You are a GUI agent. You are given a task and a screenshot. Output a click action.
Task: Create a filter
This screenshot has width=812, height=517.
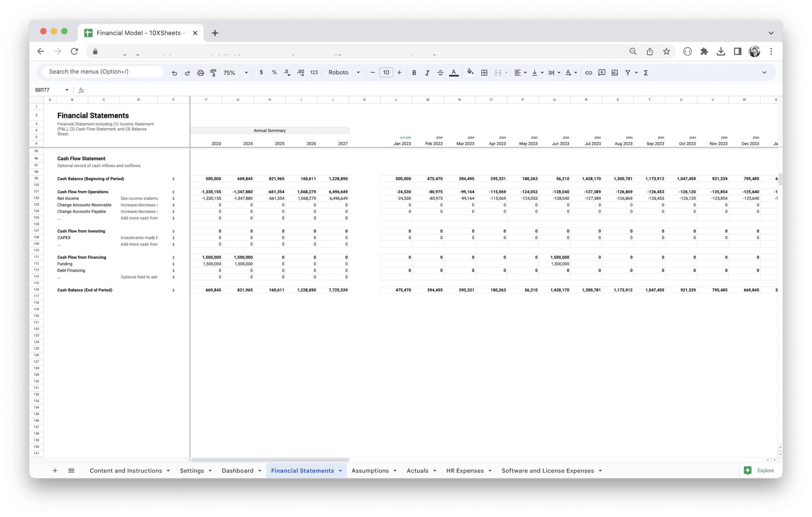(628, 72)
